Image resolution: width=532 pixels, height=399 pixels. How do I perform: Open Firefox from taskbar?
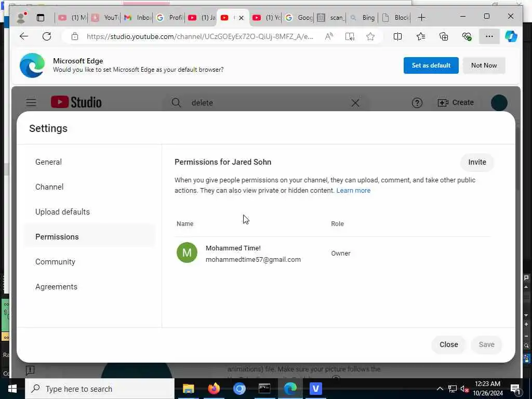214,389
